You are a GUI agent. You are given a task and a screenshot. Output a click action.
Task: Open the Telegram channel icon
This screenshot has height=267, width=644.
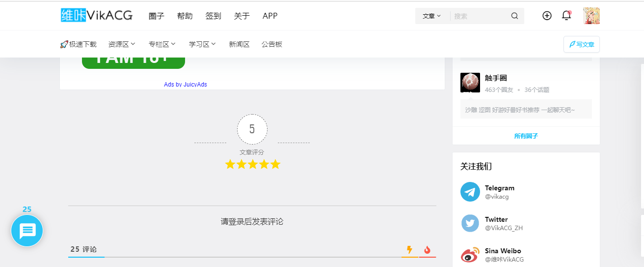pyautogui.click(x=470, y=192)
